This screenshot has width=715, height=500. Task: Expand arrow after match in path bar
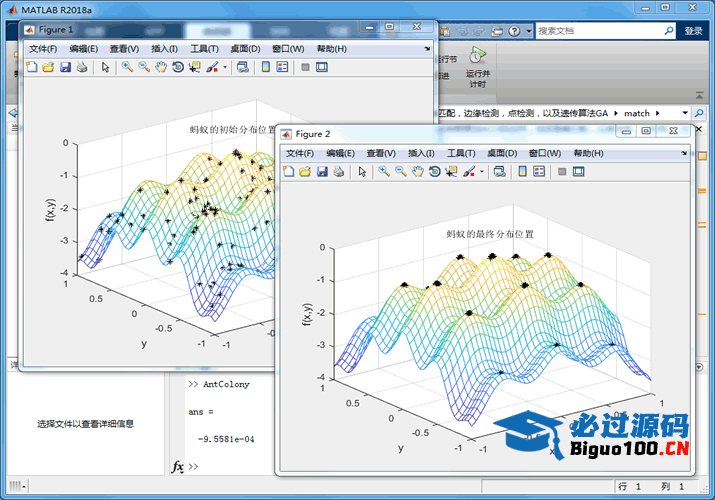[x=658, y=113]
